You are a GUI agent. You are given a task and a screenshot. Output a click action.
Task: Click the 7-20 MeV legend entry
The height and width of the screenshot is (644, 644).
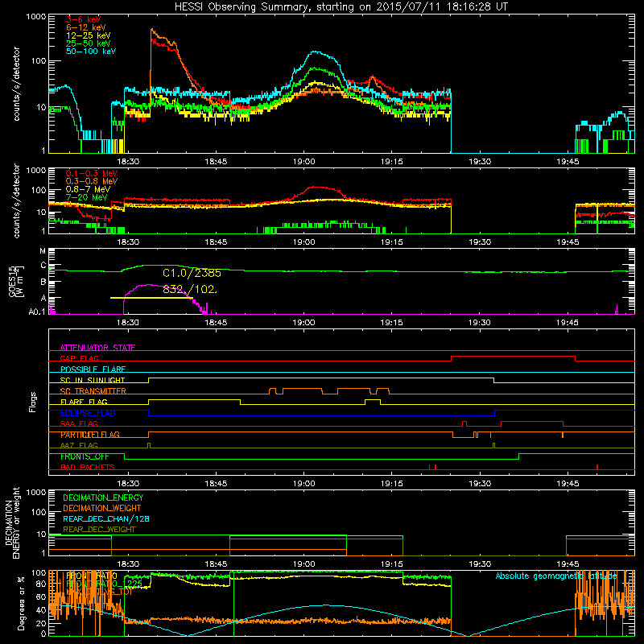86,197
